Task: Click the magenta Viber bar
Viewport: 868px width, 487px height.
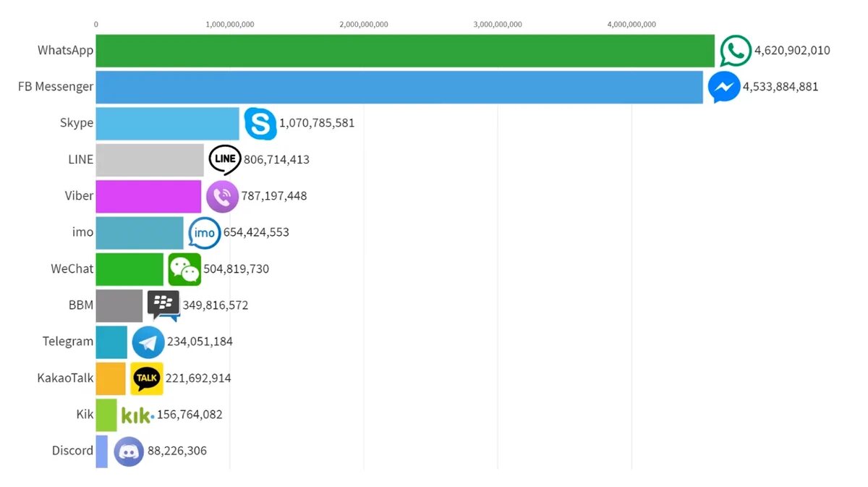Action: (148, 196)
